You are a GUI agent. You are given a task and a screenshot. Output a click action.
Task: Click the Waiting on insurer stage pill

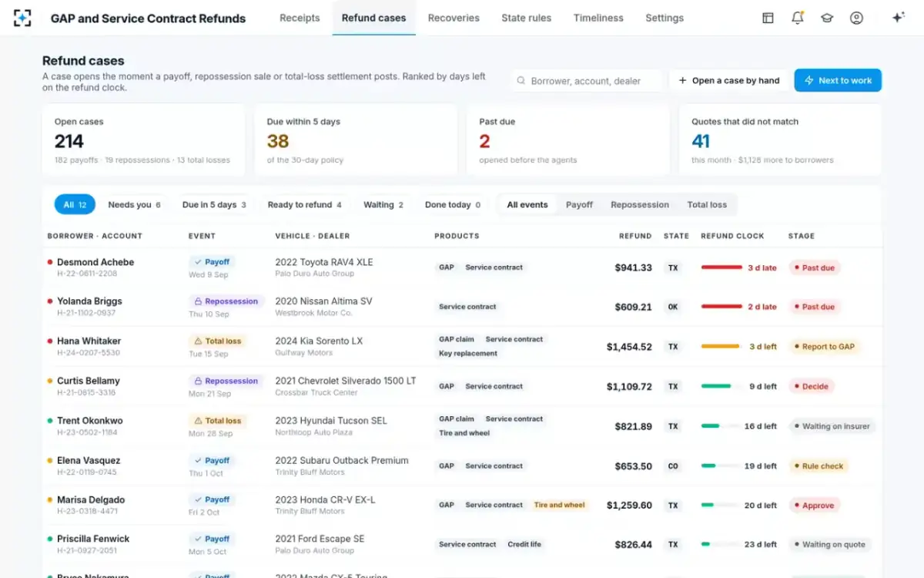tap(832, 426)
